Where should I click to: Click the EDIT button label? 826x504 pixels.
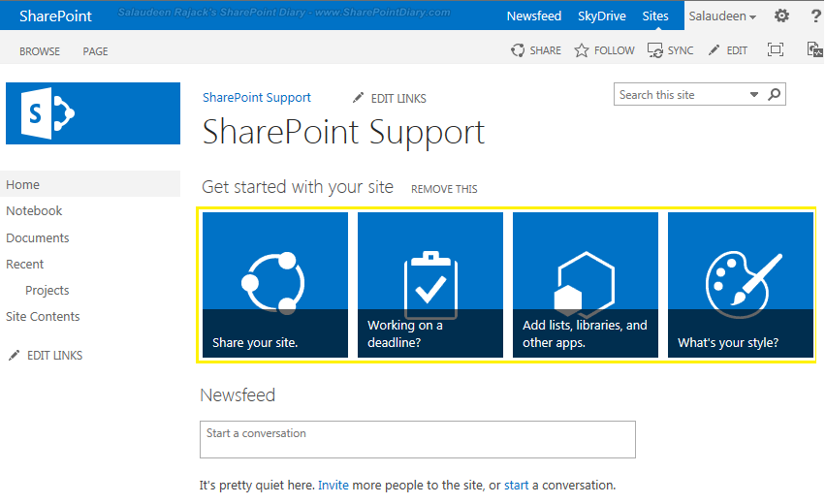pyautogui.click(x=737, y=50)
